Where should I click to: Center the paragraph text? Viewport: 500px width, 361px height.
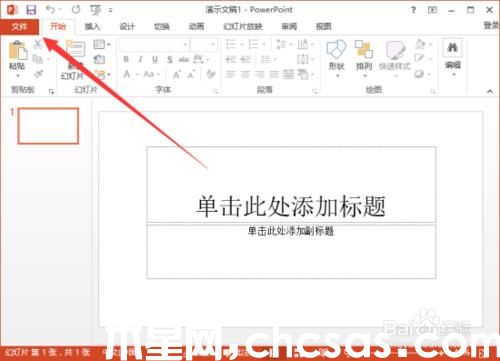point(245,74)
